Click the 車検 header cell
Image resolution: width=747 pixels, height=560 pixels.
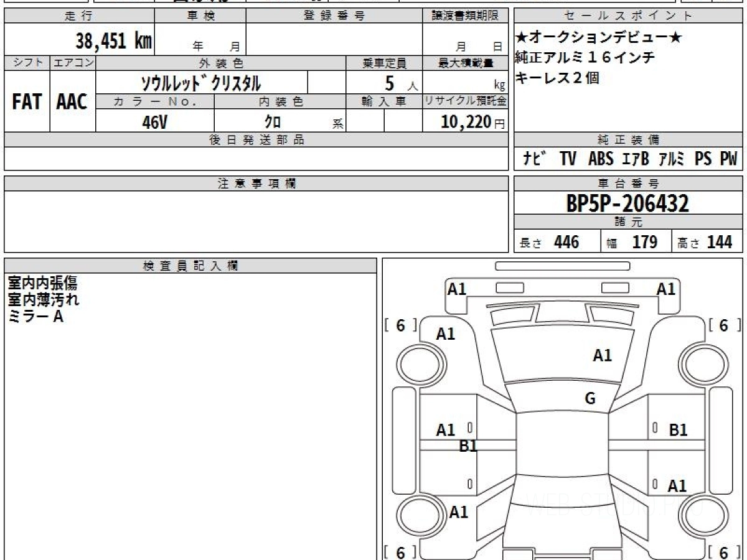[x=200, y=16]
